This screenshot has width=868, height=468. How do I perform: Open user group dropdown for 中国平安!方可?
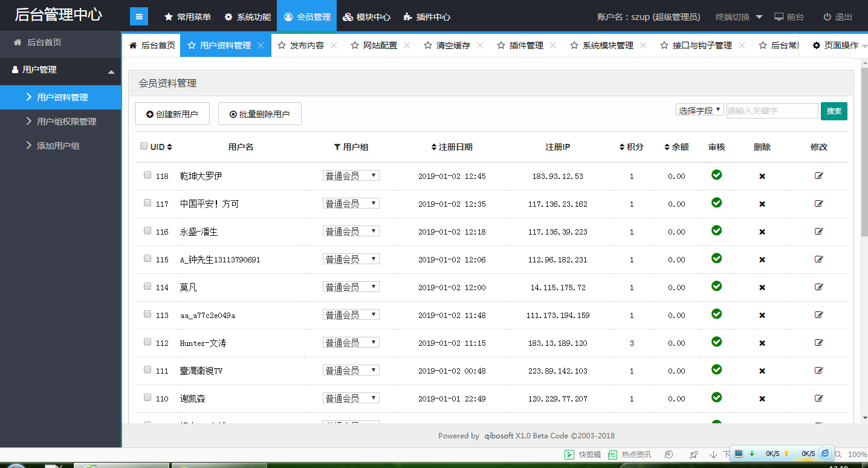pos(351,204)
